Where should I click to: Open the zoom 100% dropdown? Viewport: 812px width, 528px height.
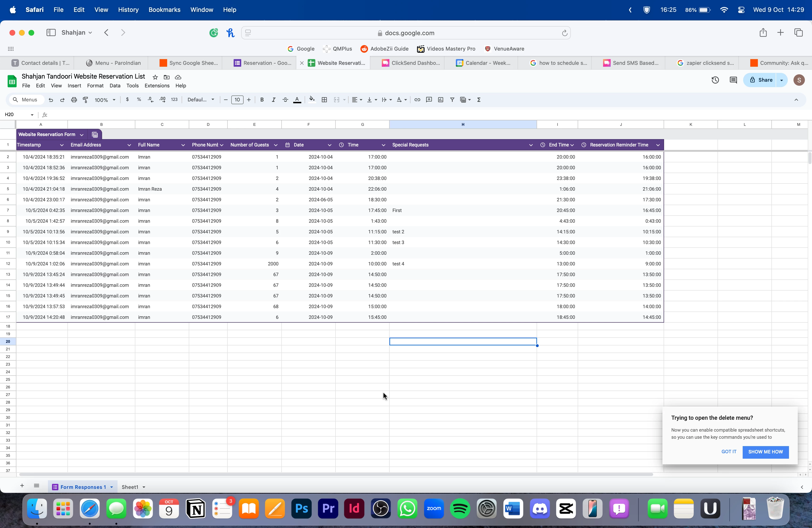105,100
